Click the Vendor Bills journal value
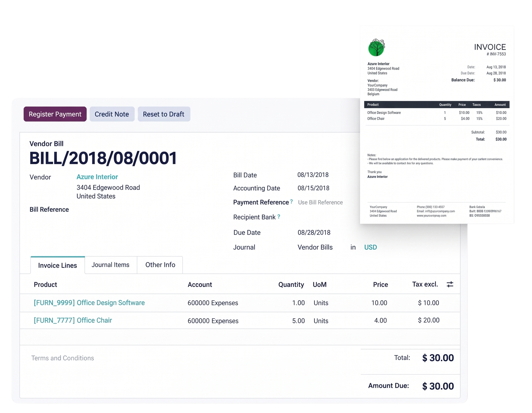Screen dimensions: 532x413 (x=315, y=247)
